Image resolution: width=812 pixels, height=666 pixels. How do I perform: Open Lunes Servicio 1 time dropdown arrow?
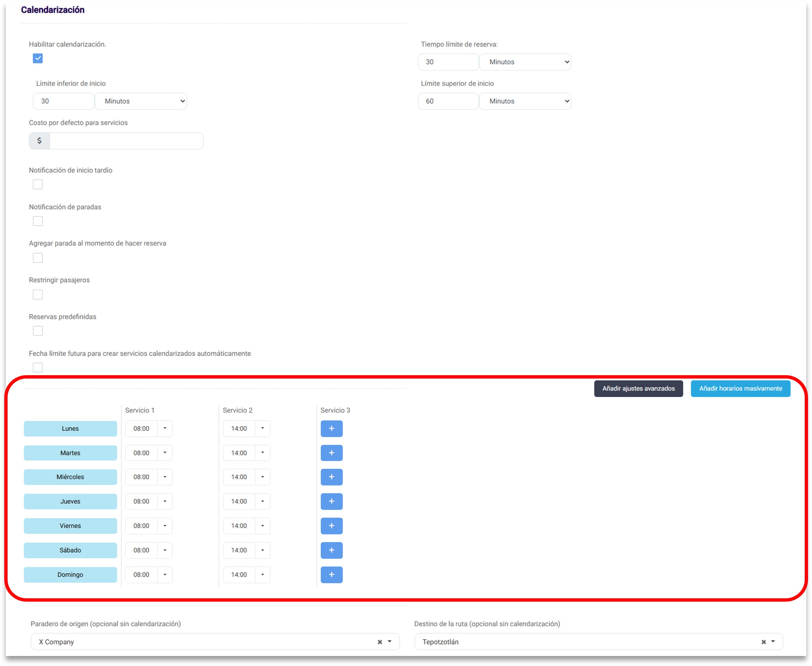tap(165, 429)
